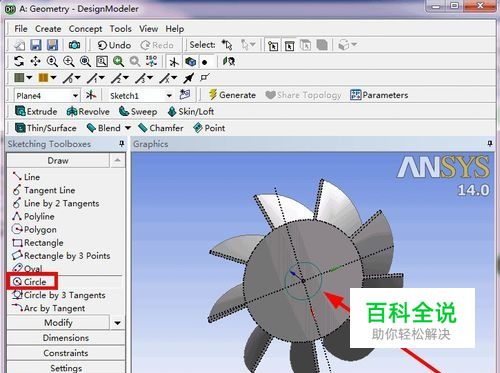Screen dimensions: 500x373
Task: Click the New Plane icon
Action: point(91,95)
